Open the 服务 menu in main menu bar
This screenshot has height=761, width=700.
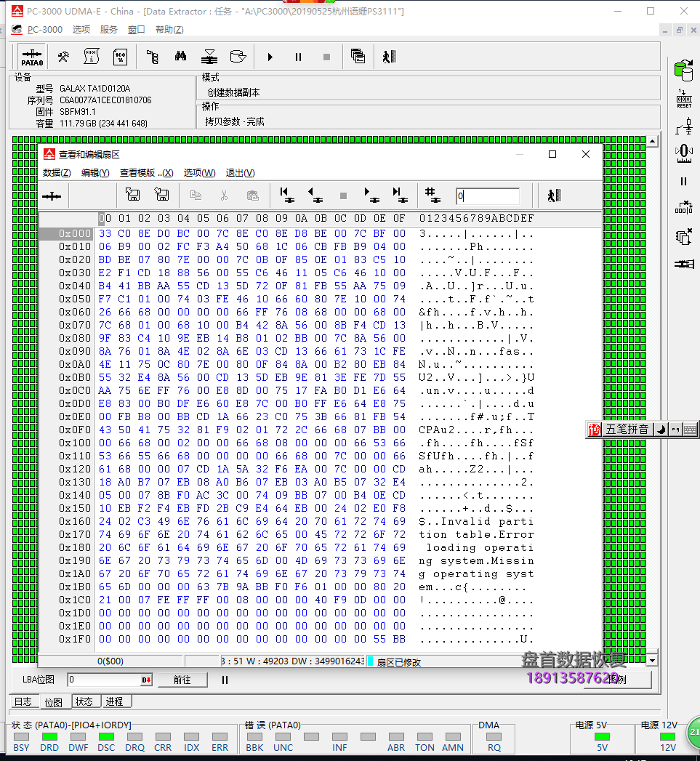coord(109,30)
